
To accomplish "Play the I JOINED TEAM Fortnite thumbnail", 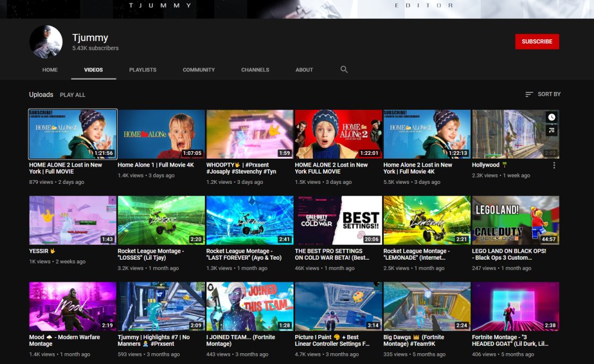I will point(249,306).
